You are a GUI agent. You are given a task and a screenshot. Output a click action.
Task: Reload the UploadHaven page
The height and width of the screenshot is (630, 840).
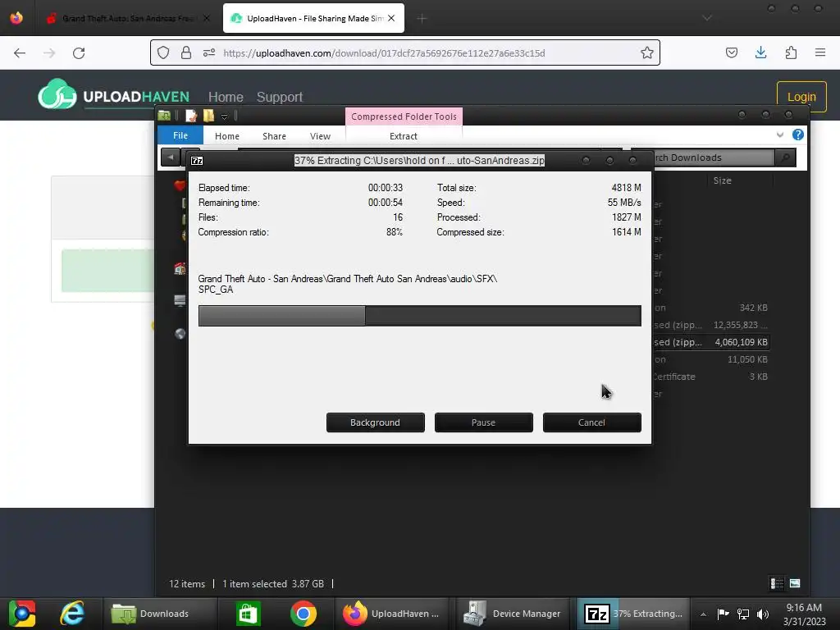coord(79,53)
